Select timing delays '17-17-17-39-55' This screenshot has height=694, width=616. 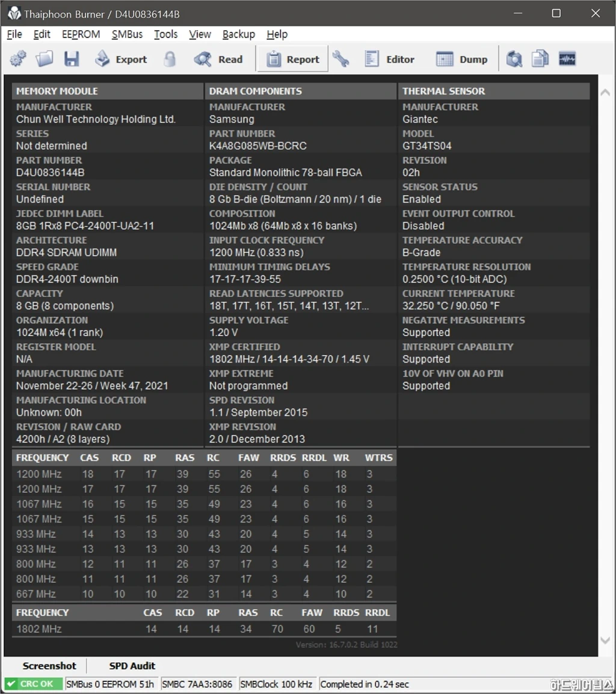(245, 279)
